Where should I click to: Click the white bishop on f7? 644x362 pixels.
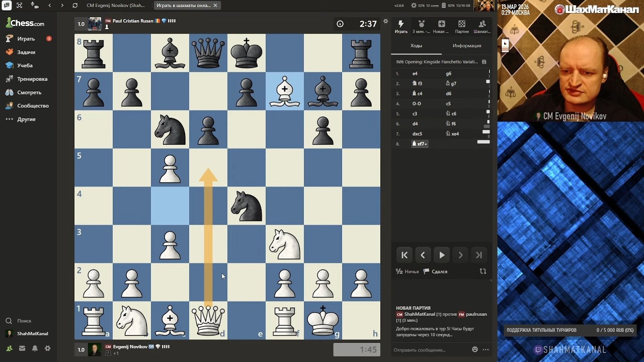(285, 91)
